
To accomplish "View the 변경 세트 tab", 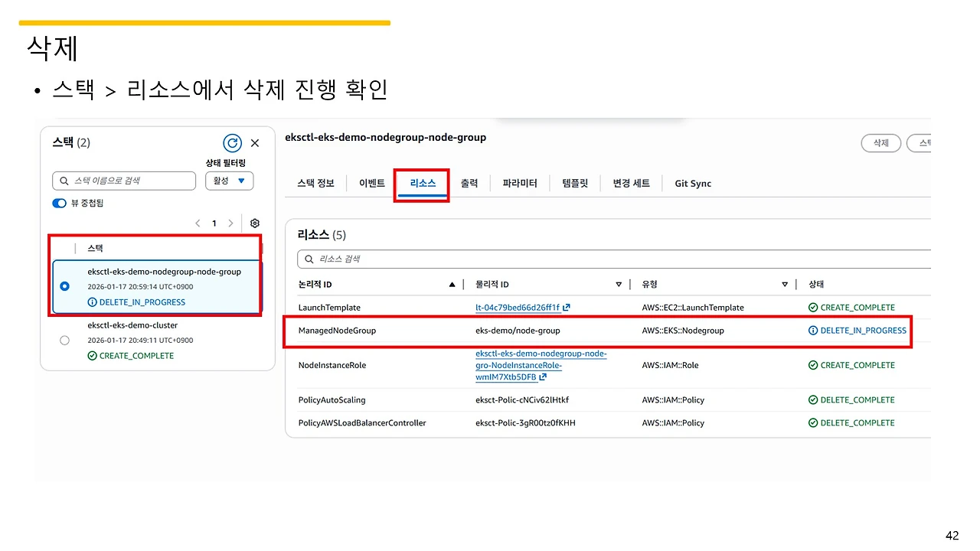I will tap(632, 184).
